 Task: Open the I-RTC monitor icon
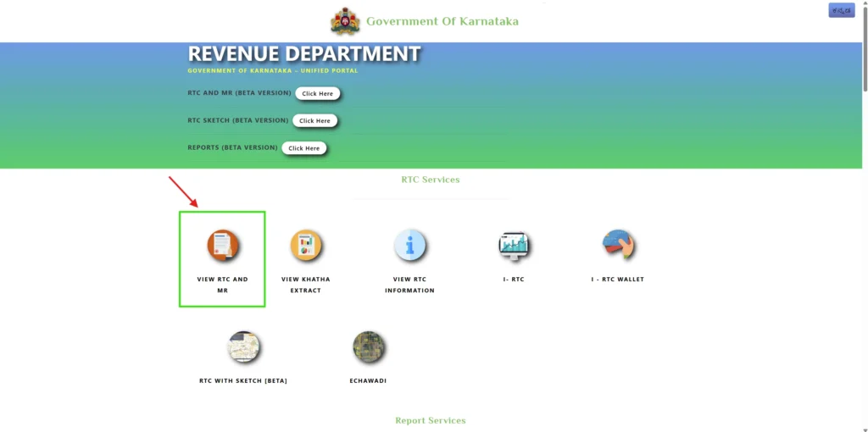[x=513, y=246]
